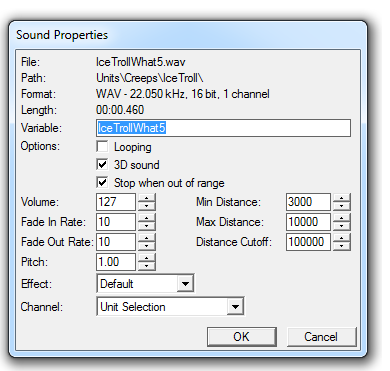The width and height of the screenshot is (390, 371).
Task: Click the Variable field containing IceTrollWhat5
Action: (x=223, y=128)
